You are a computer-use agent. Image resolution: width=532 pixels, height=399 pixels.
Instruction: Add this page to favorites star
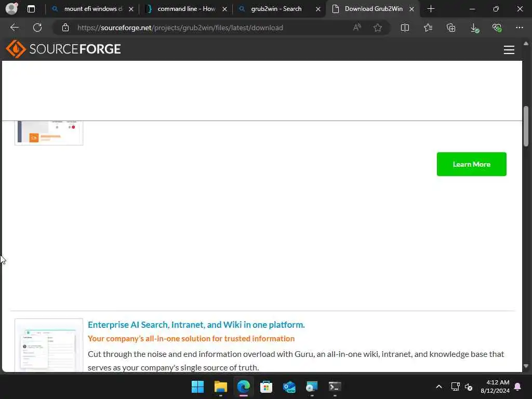(378, 28)
